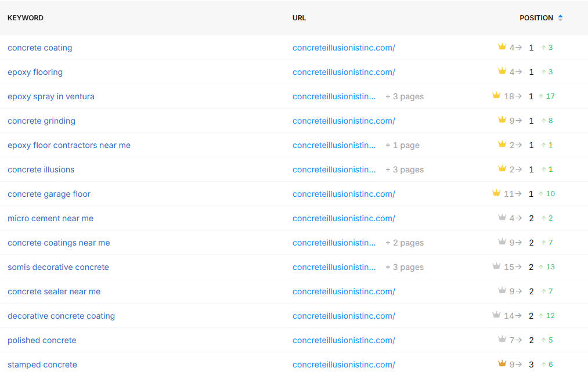Open the concrete garage floor keyword
Viewport: 588px width, 375px height.
point(49,194)
